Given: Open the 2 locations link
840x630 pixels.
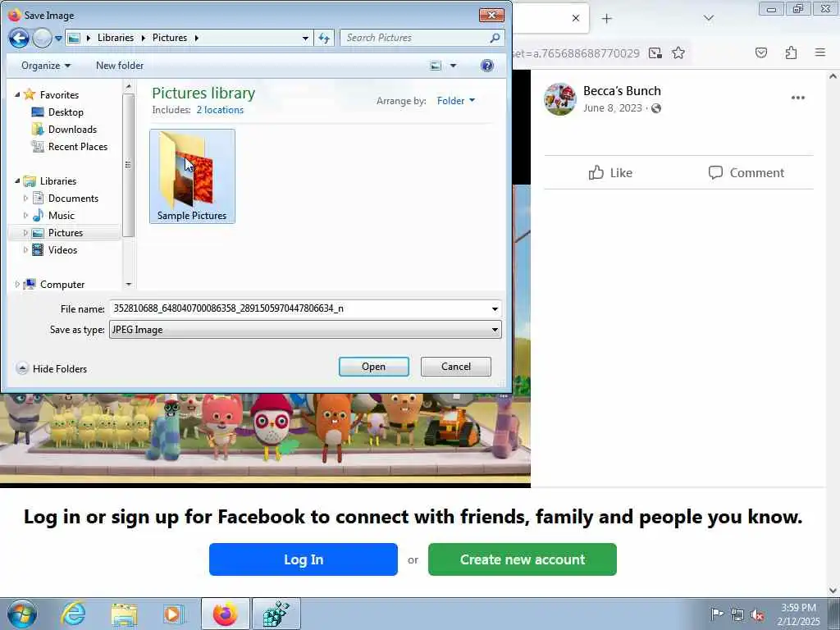Looking at the screenshot, I should (x=220, y=110).
